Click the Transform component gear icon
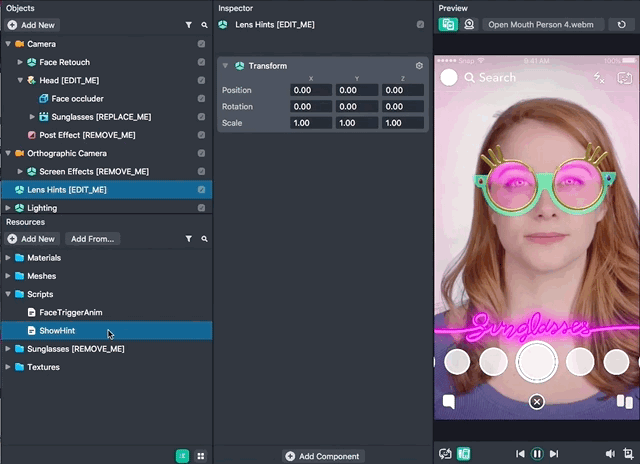640x464 pixels. [x=419, y=66]
